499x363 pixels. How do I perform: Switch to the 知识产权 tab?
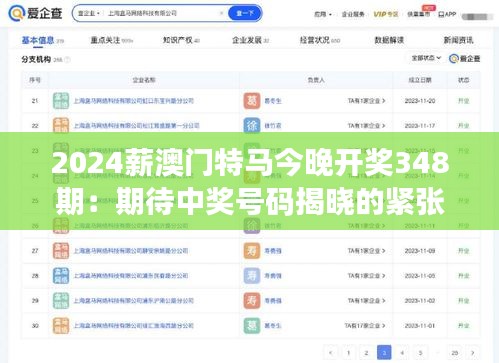point(181,40)
